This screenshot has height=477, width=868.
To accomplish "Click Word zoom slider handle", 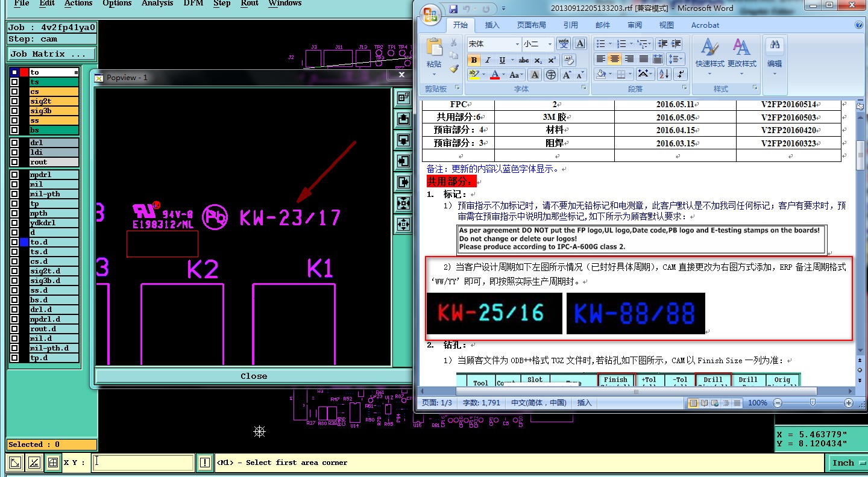I will (x=813, y=403).
